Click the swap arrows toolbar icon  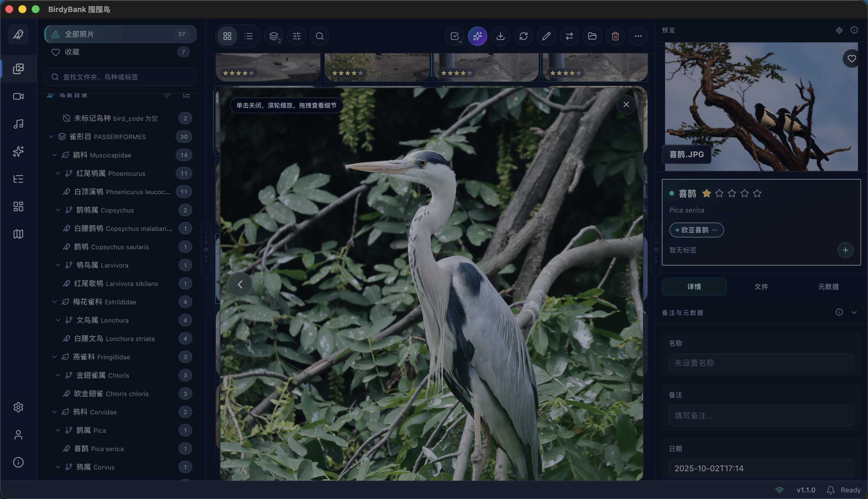tap(569, 36)
